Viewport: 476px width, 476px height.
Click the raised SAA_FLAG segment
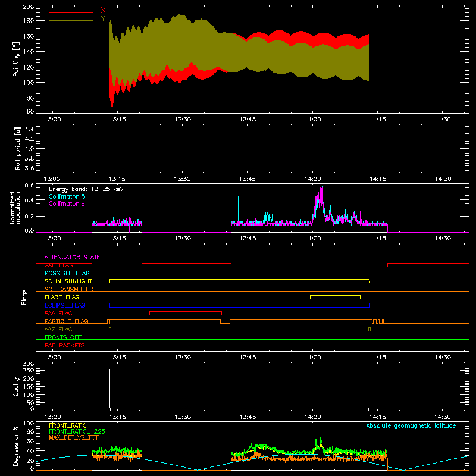186,311
